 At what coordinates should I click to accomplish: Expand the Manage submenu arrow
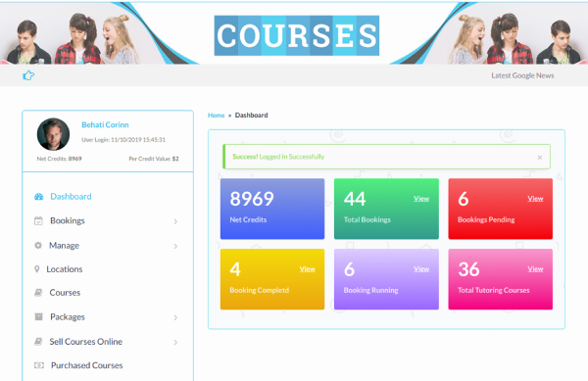point(175,246)
